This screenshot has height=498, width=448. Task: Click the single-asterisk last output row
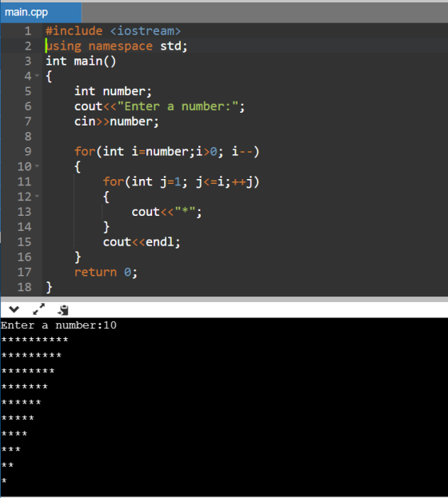4,481
